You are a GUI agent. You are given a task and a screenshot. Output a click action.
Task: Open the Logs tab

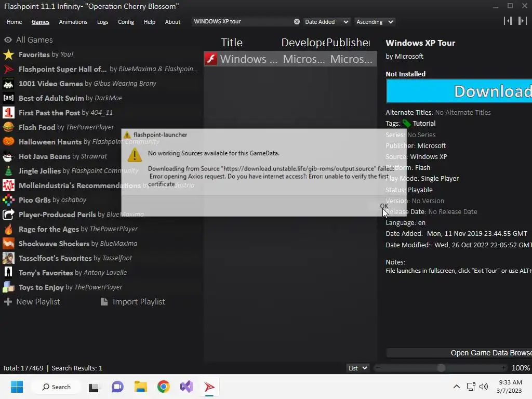[102, 22]
